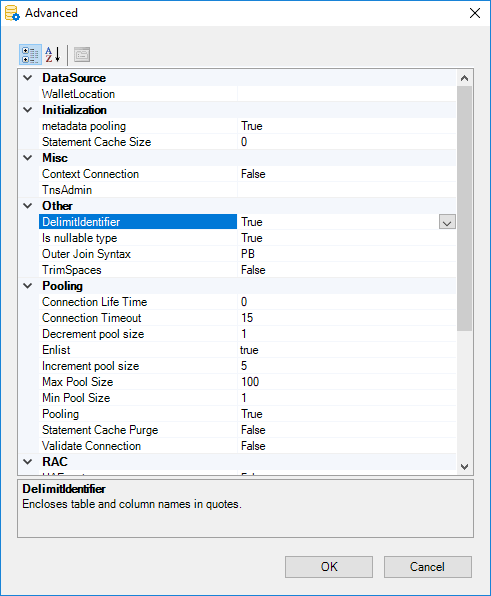This screenshot has width=491, height=596.
Task: Select the highlighted DelimitIdentifier property
Action: [x=138, y=222]
